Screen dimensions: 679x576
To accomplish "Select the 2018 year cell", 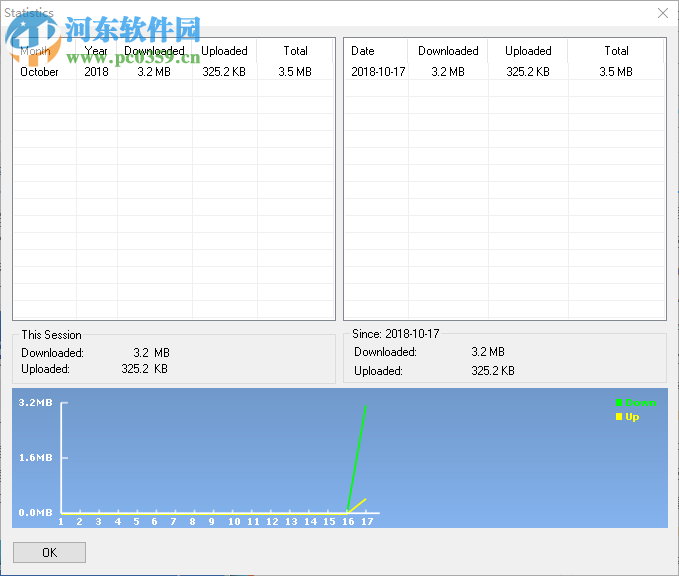I will [96, 71].
